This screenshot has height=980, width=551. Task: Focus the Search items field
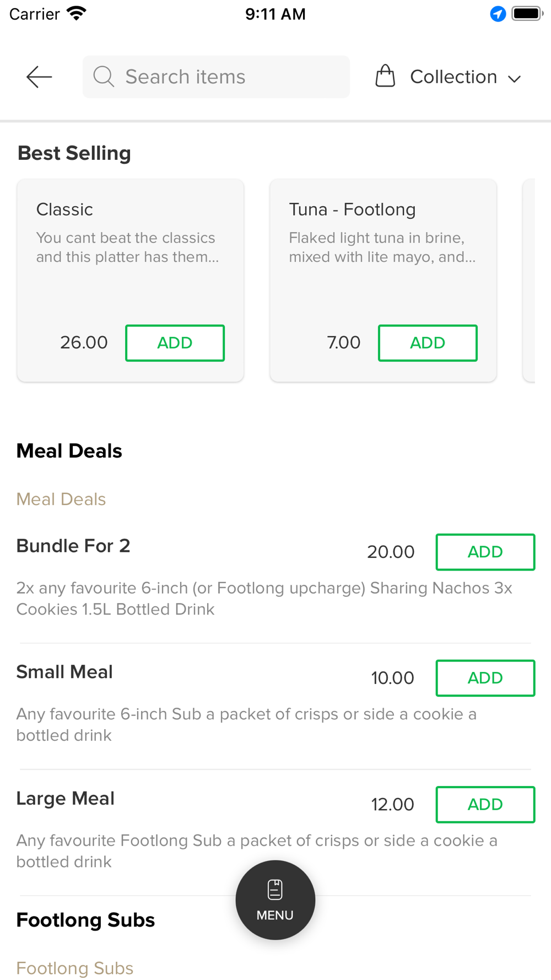(216, 77)
